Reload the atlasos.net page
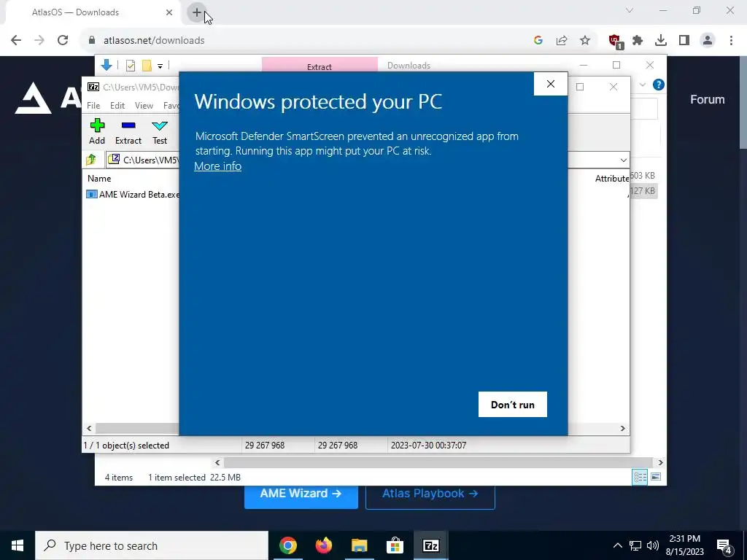The image size is (747, 560). 63,40
